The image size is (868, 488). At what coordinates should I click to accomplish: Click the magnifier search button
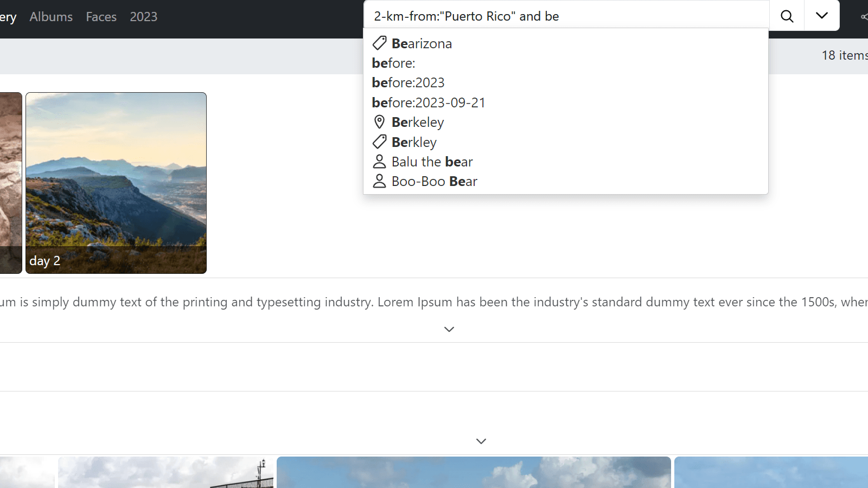[x=787, y=16]
